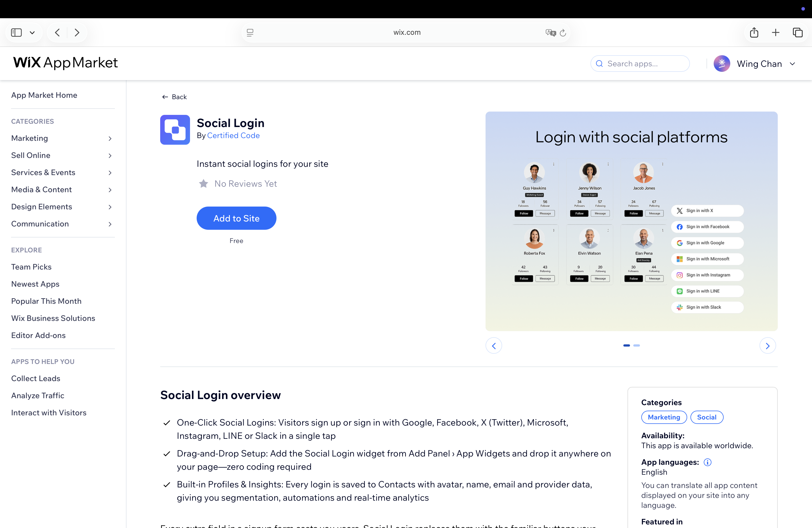Click the Wix App Market logo
This screenshot has width=812, height=528.
(x=65, y=63)
